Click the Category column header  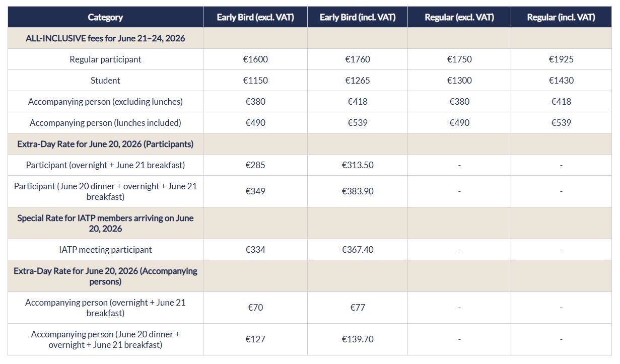coord(105,17)
